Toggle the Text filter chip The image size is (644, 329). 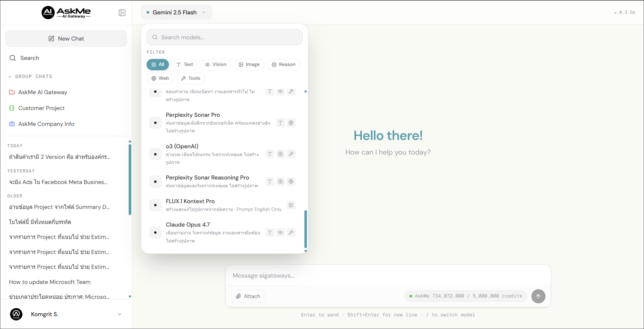coord(185,64)
